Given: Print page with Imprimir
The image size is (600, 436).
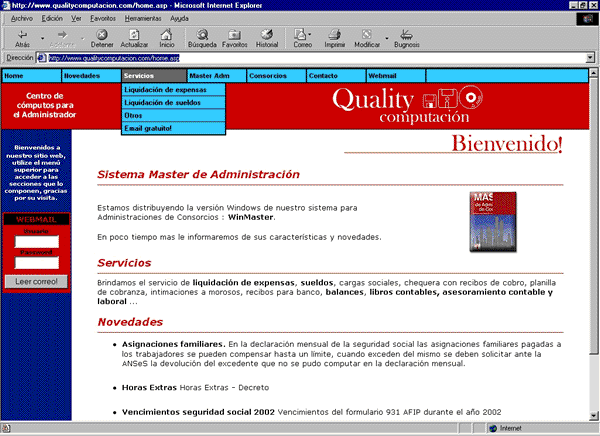Looking at the screenshot, I should coord(335,39).
